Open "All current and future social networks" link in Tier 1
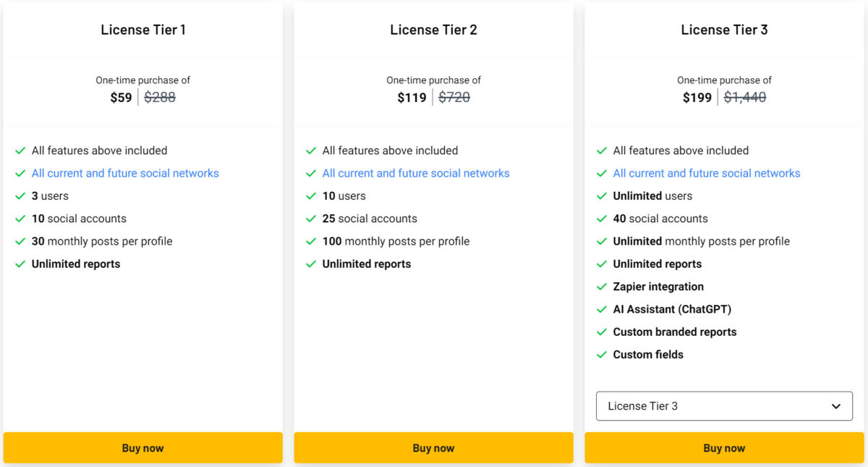 [x=125, y=173]
